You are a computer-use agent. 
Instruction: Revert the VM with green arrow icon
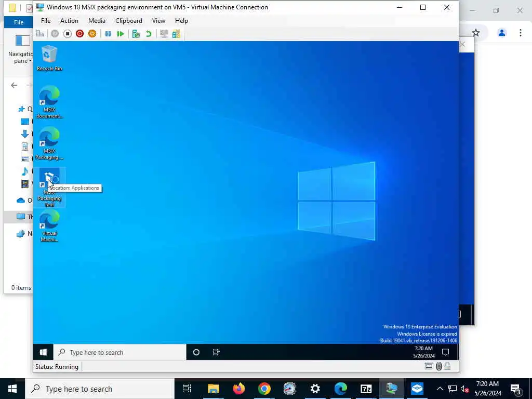click(x=148, y=34)
